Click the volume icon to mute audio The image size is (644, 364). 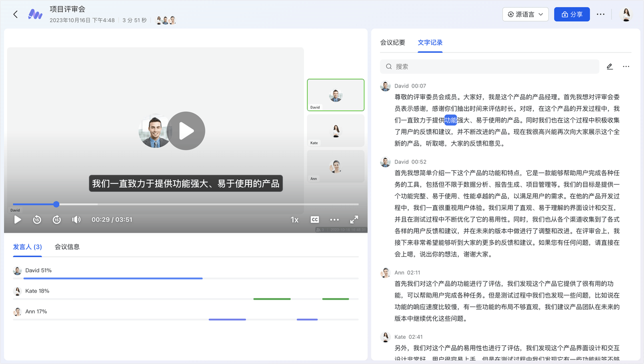point(76,220)
